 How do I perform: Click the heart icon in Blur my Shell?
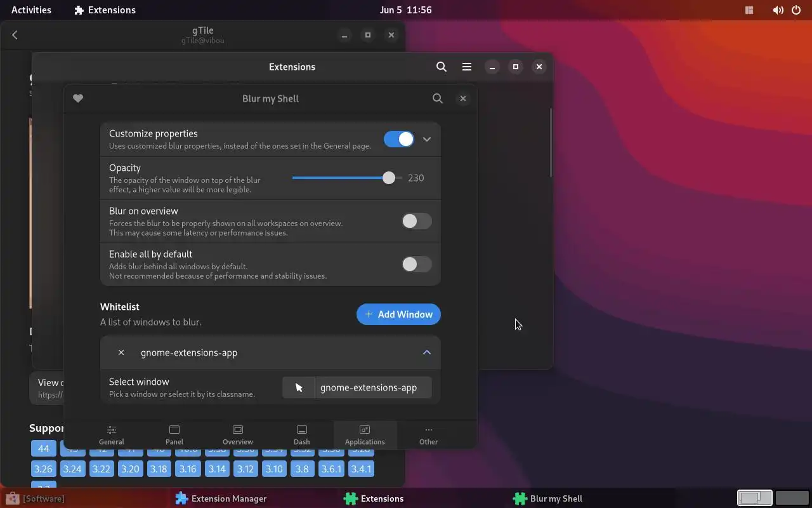coord(78,98)
